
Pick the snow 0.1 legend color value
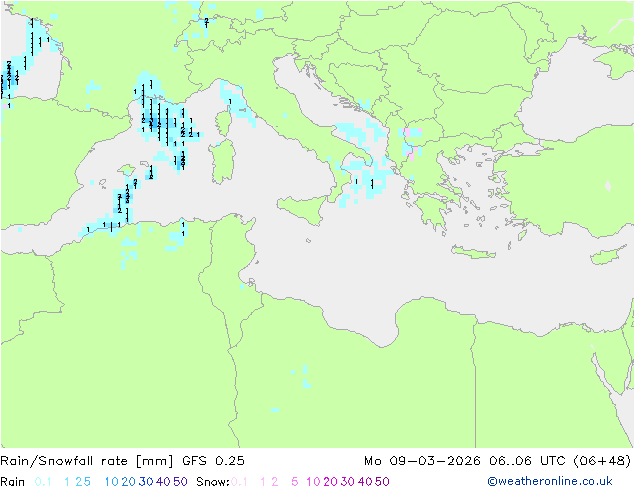[239, 482]
